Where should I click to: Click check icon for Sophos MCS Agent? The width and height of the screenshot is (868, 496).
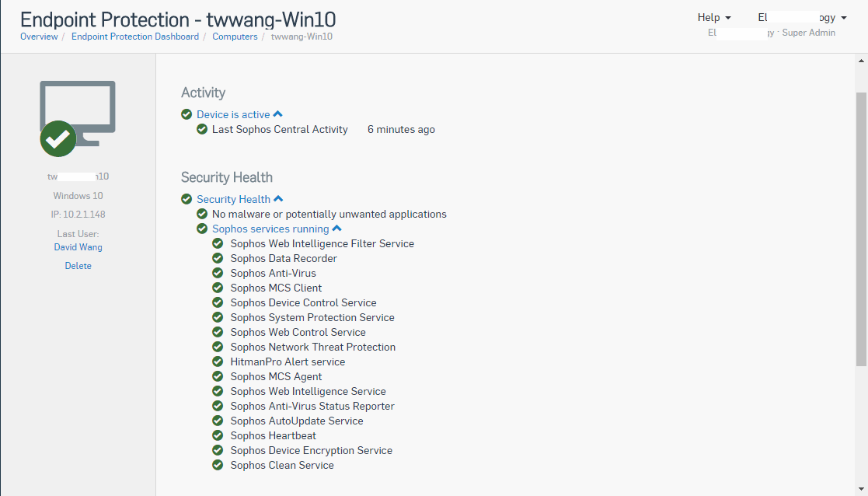coord(218,376)
